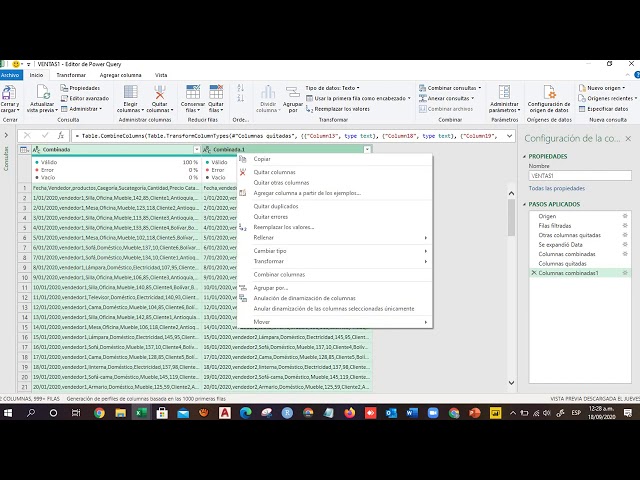
Task: Open Administrar dropdown in Consulta group
Action: 82,109
